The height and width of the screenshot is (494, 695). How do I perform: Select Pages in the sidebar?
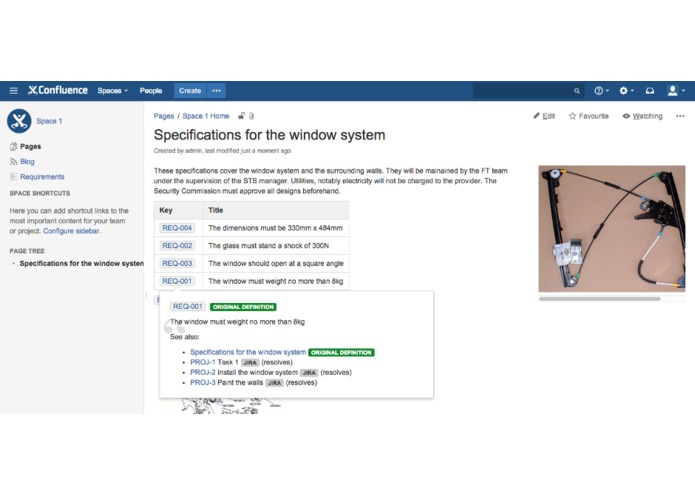31,146
